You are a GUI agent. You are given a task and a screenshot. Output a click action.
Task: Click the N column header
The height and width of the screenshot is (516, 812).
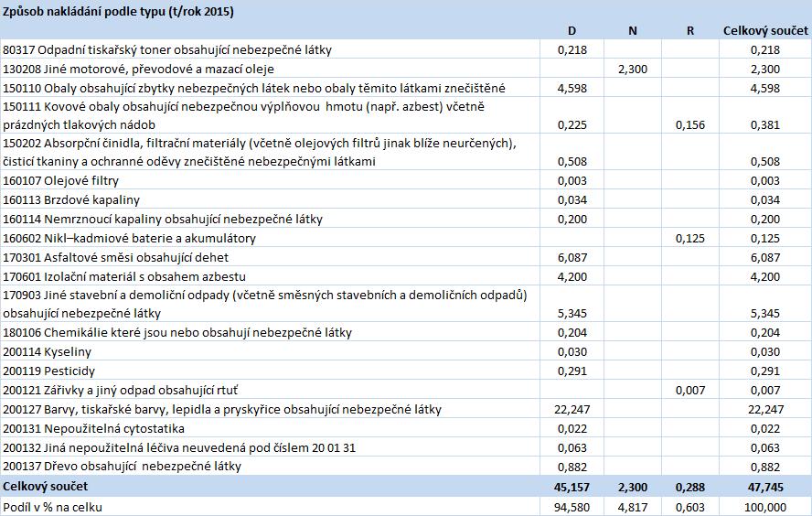(632, 31)
